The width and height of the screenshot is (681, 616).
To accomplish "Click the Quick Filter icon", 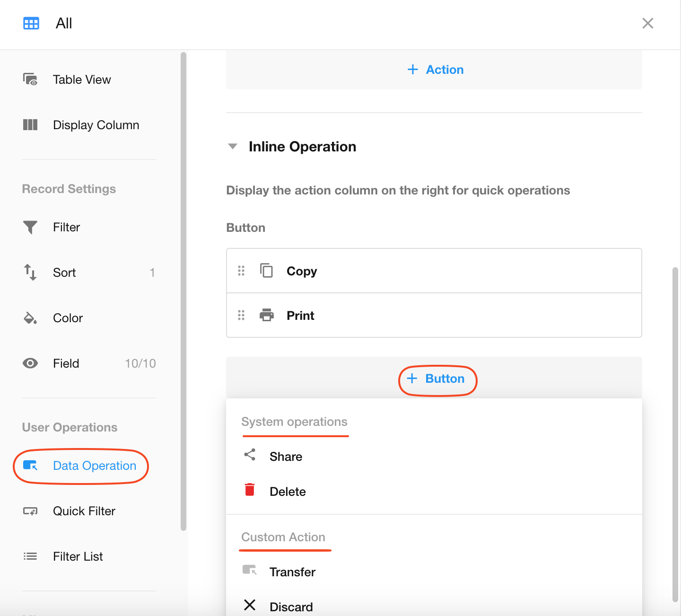I will click(x=30, y=511).
